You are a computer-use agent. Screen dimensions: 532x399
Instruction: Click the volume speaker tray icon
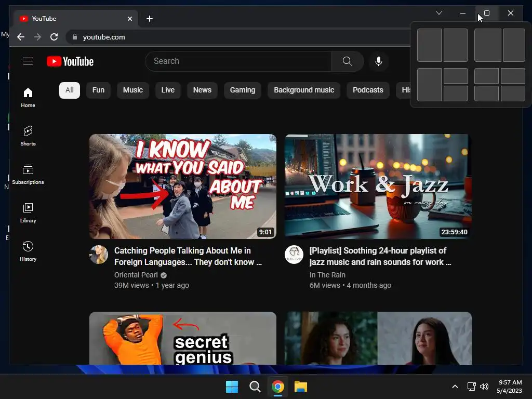[x=484, y=387]
